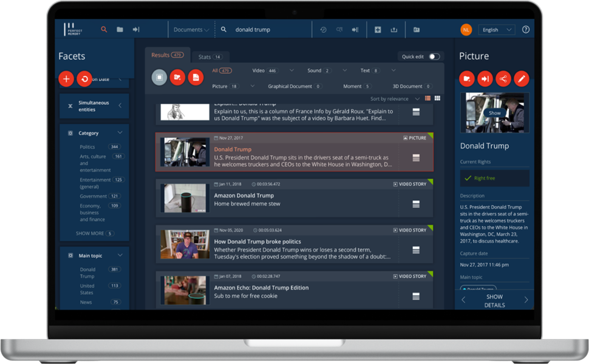Viewport: 589px width, 364px height.
Task: Click the red pencil edit icon
Action: [x=522, y=79]
